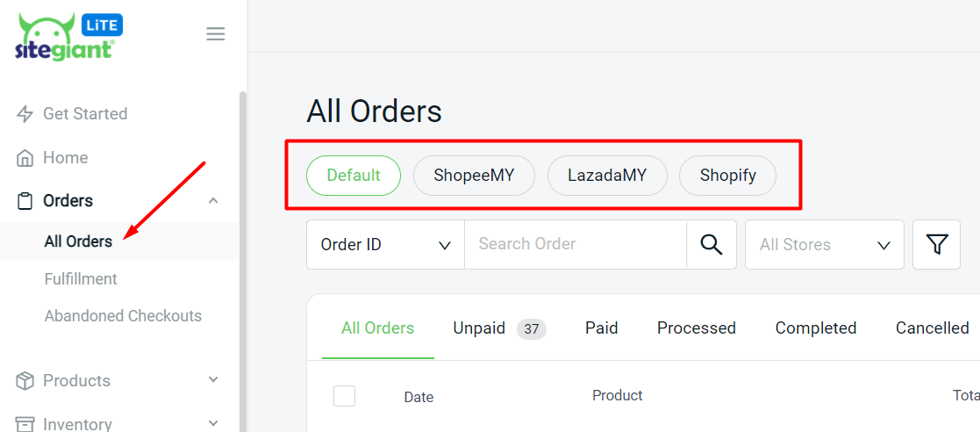The height and width of the screenshot is (432, 980).
Task: Open the All Stores dropdown
Action: click(x=824, y=244)
